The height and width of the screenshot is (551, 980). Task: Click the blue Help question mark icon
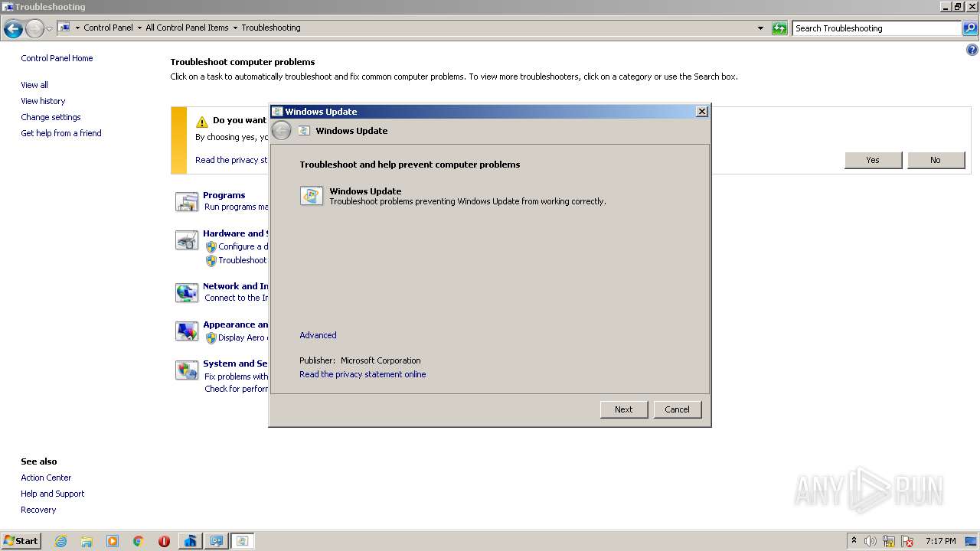972,50
